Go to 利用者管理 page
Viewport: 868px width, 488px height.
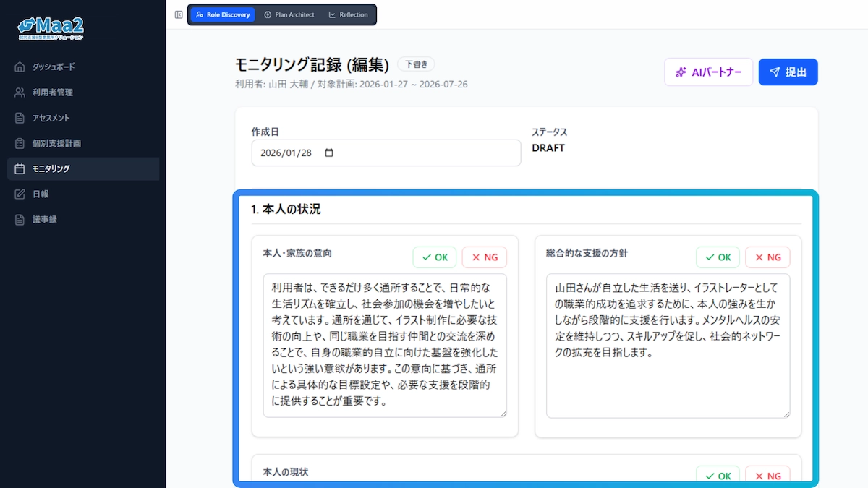pyautogui.click(x=52, y=93)
